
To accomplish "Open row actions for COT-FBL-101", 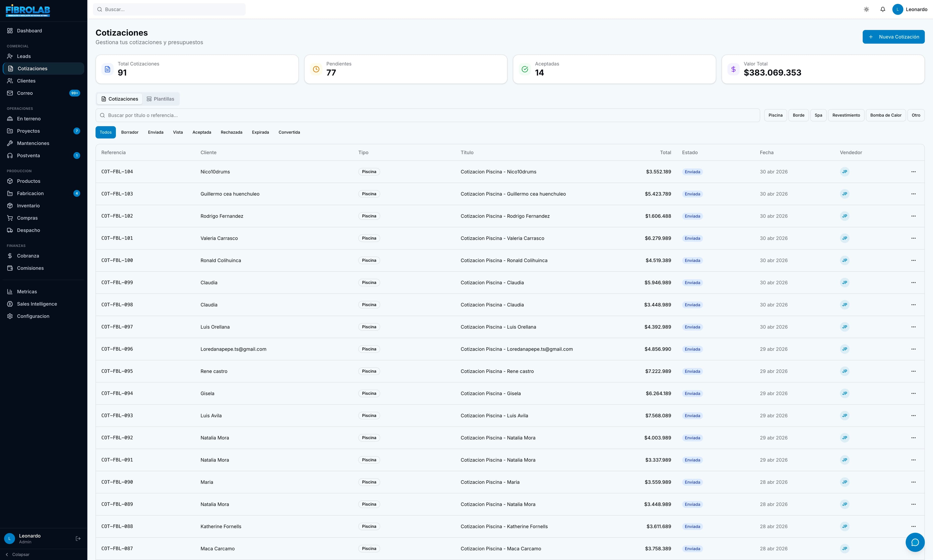I will coord(913,238).
